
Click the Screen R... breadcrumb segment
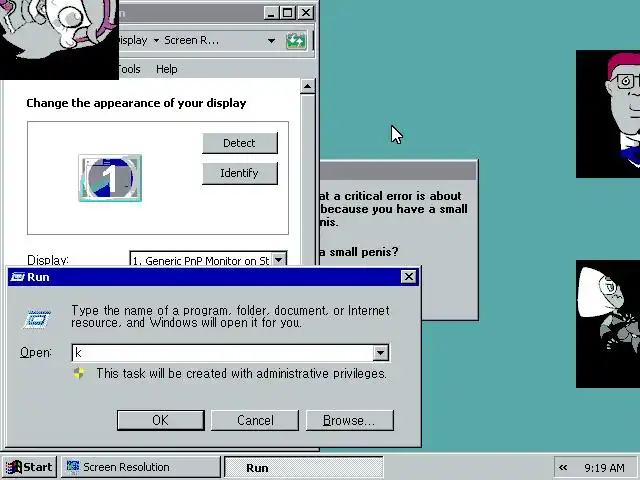coord(191,40)
